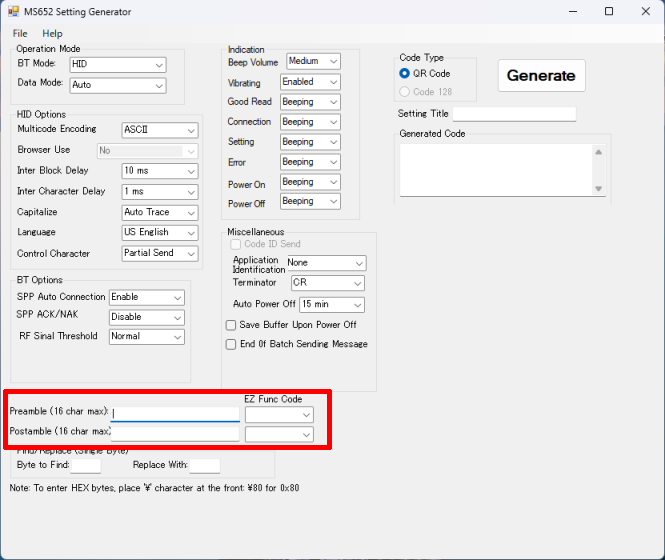Expand the Auto Power Off dropdown
This screenshot has width=665, height=560.
[331, 304]
